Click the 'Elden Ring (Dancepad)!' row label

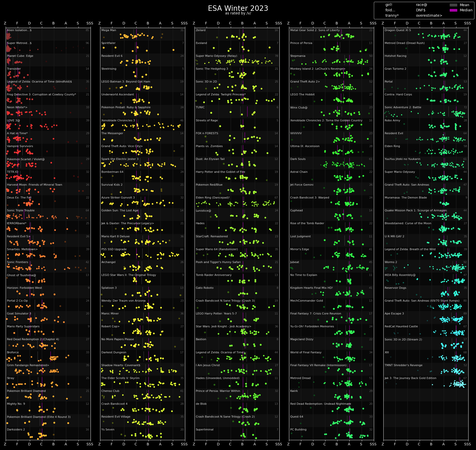213,198
